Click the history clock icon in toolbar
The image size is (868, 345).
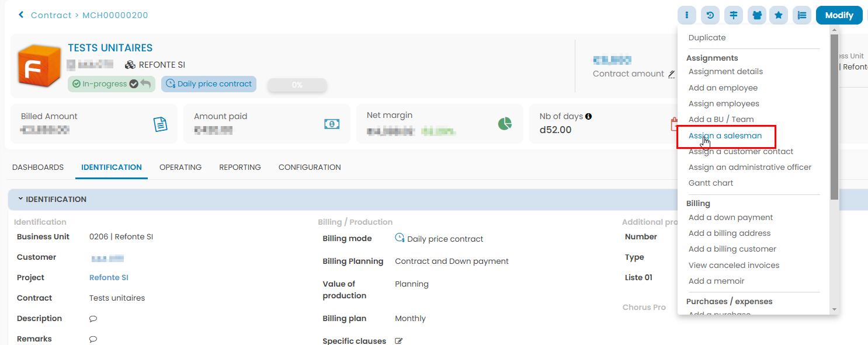pyautogui.click(x=710, y=16)
